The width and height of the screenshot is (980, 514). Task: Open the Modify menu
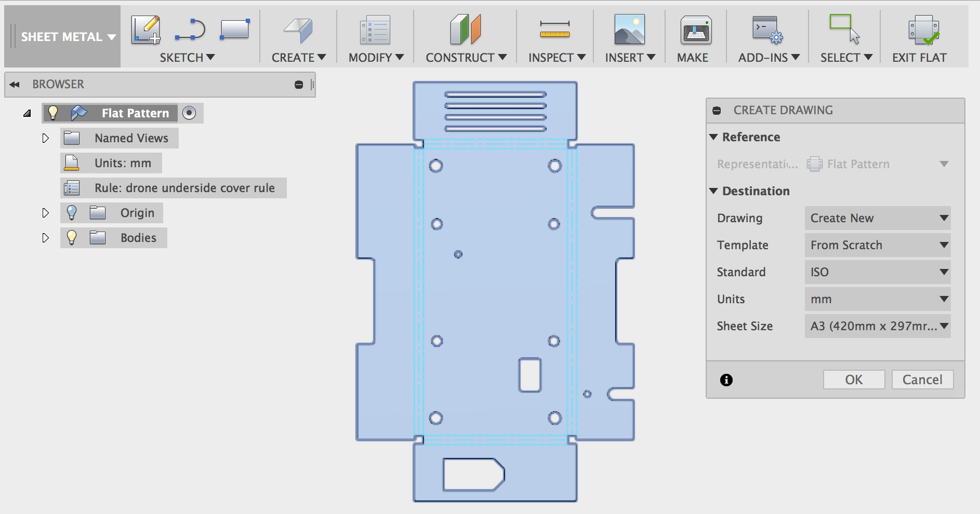(376, 58)
